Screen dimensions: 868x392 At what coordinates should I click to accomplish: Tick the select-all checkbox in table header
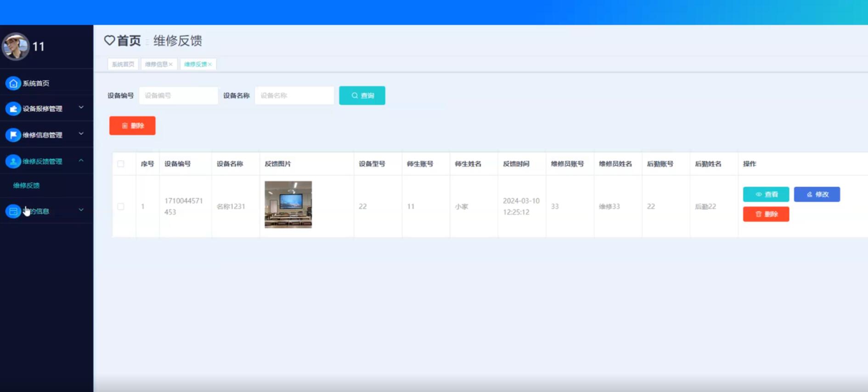point(121,164)
